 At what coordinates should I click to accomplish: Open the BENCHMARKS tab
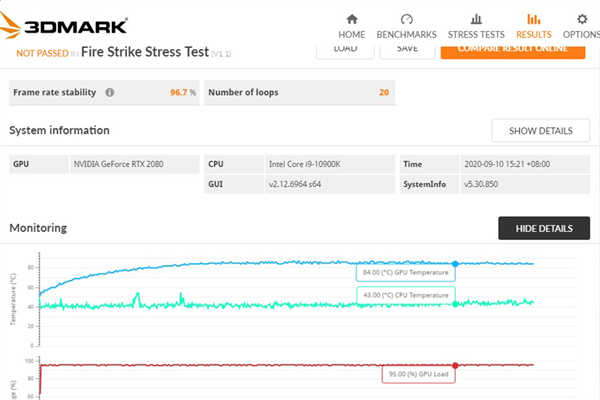(406, 27)
